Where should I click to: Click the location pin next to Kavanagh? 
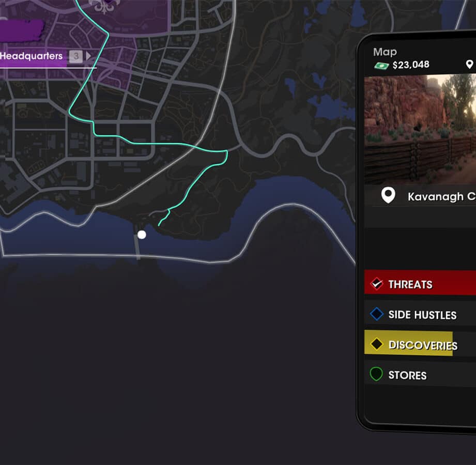tap(388, 195)
